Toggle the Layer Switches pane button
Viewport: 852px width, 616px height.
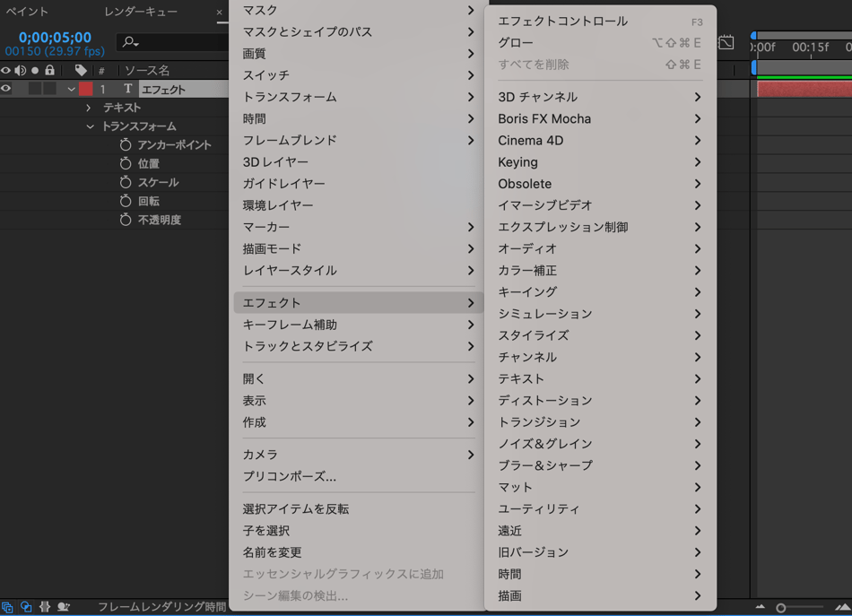[7, 607]
